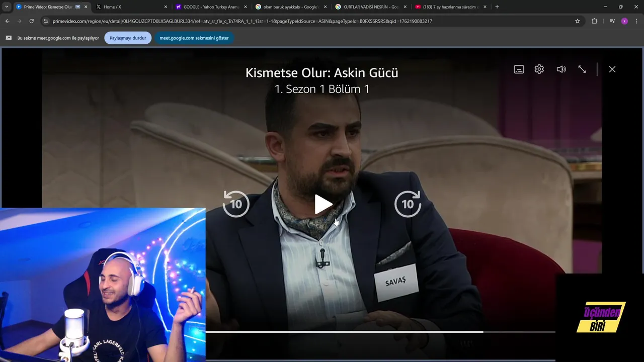Play the paused Prime Video episode
Viewport: 644px width, 362px height.
(x=323, y=204)
